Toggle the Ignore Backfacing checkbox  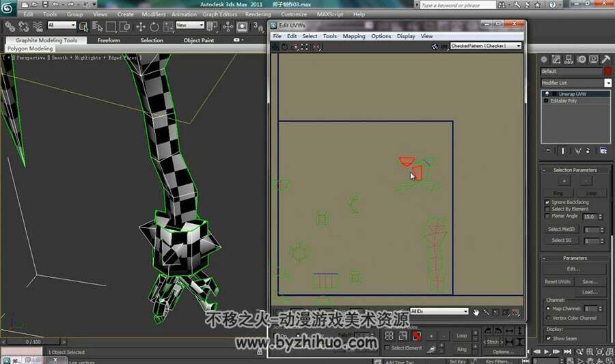click(547, 202)
